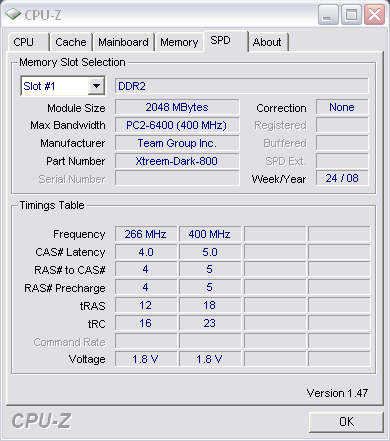The width and height of the screenshot is (390, 441).
Task: Click the Max Bandwidth label
Action: pyautogui.click(x=68, y=125)
